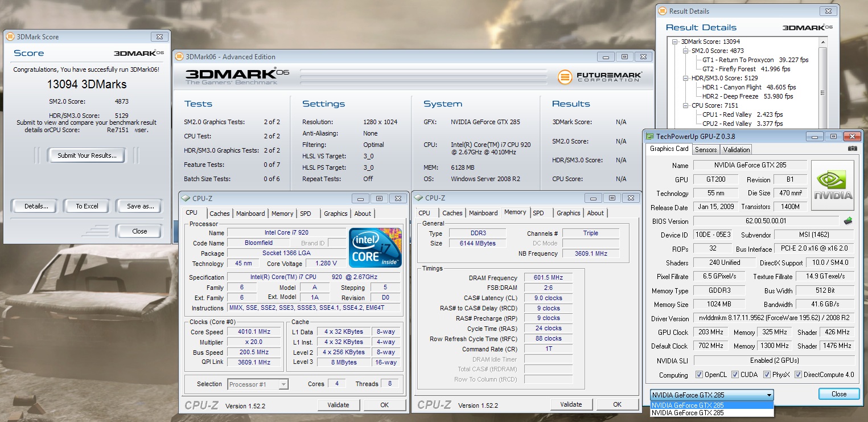
Task: Switch to the Validation tab in GPU-Z
Action: [x=737, y=149]
